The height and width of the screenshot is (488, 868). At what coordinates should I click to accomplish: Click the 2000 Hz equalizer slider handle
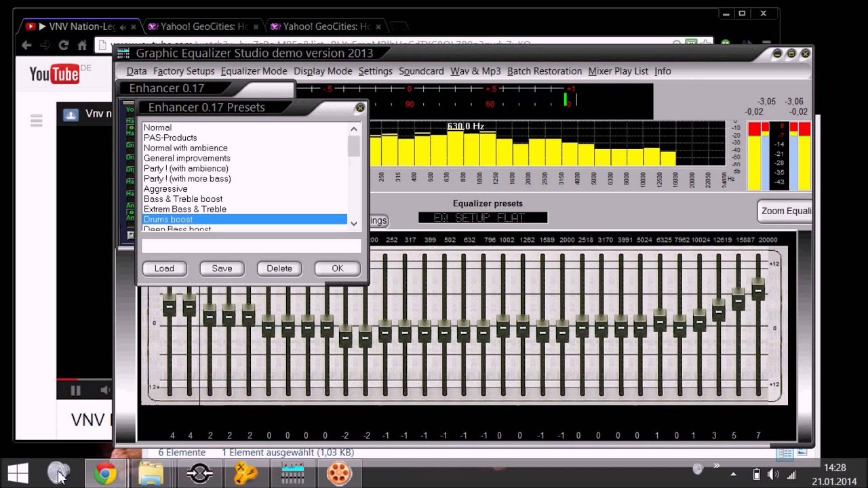click(x=561, y=332)
